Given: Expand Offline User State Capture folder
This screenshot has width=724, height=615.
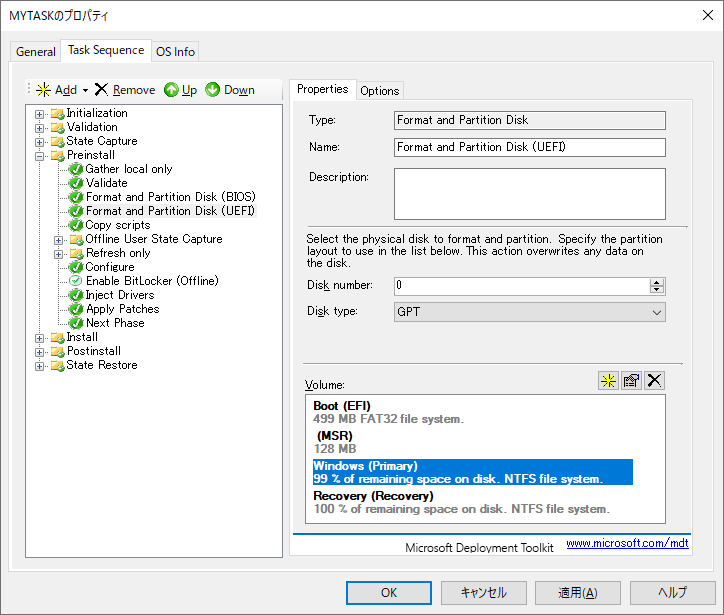Looking at the screenshot, I should (x=58, y=240).
